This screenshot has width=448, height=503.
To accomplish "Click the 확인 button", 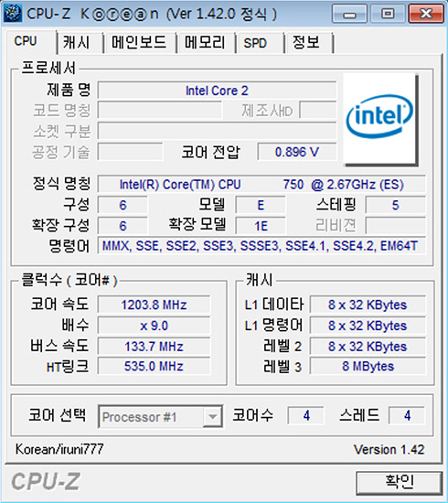I will [400, 482].
